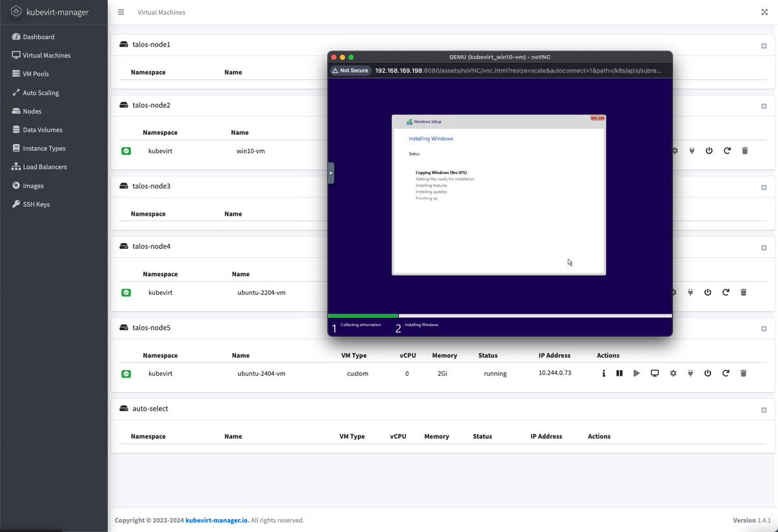Delete ubuntu-2404-vm with trash icon
The height and width of the screenshot is (532, 778).
(744, 374)
